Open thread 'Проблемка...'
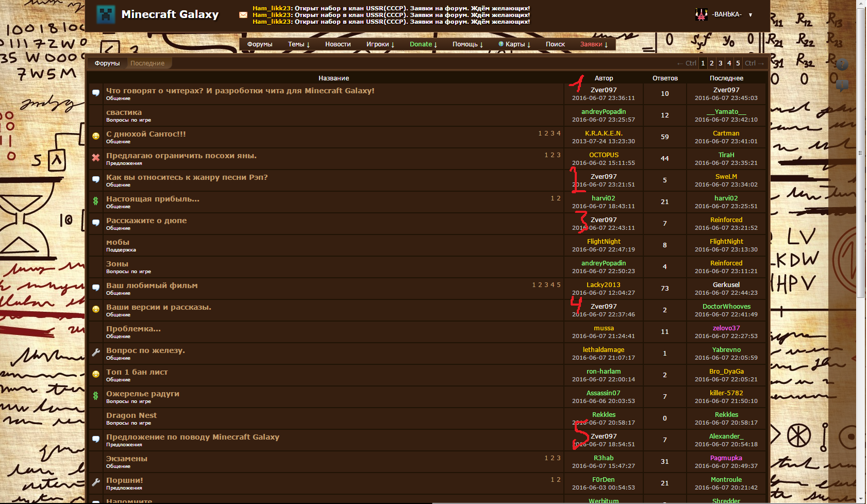This screenshot has height=504, width=867. (x=134, y=329)
